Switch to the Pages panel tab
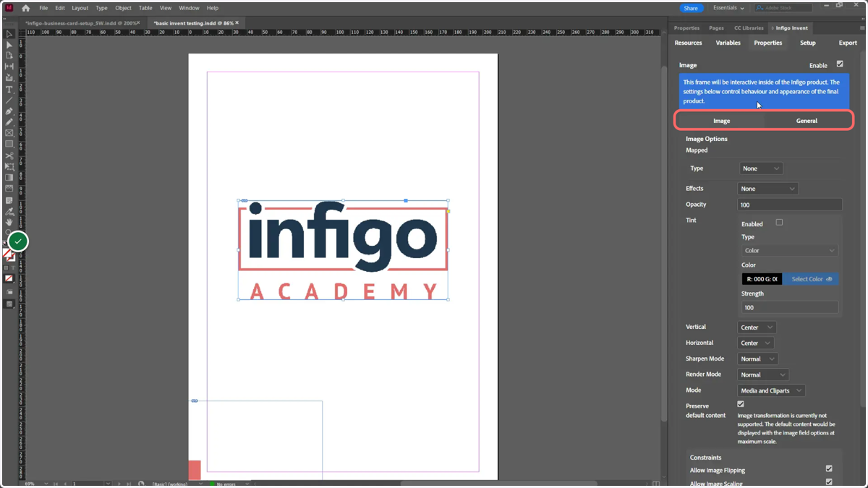The image size is (868, 488). [716, 28]
